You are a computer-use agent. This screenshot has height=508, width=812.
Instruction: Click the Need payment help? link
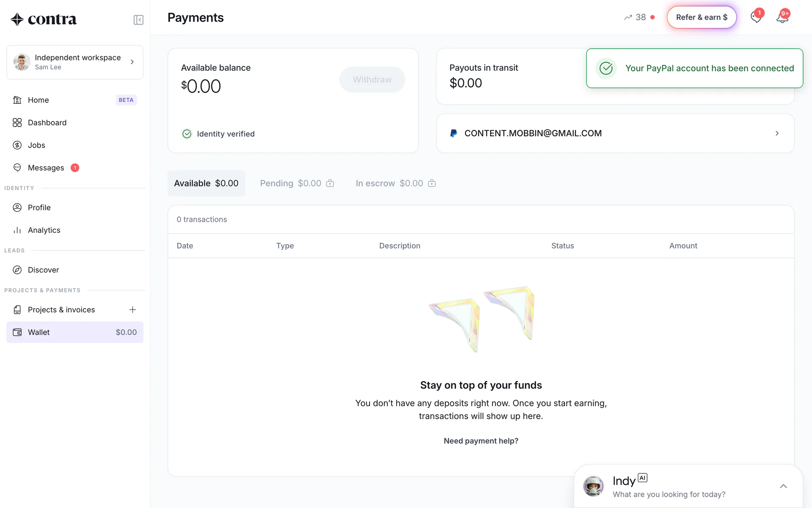(x=481, y=441)
